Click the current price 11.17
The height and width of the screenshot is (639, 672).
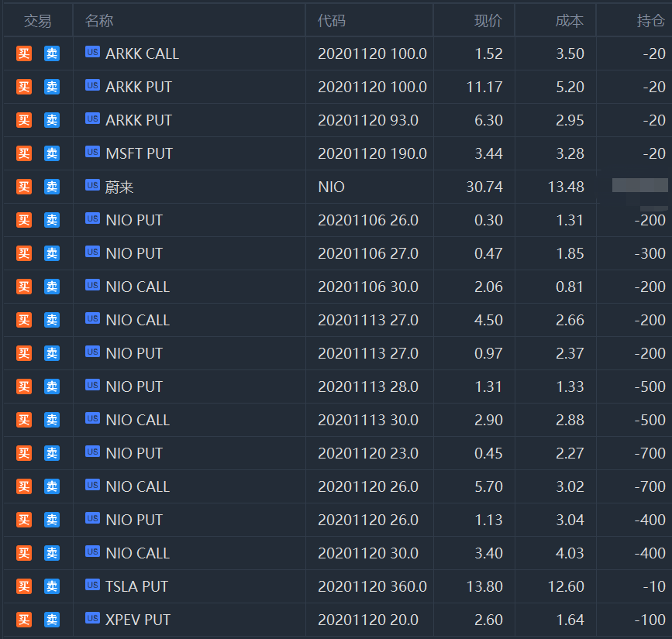(x=484, y=87)
